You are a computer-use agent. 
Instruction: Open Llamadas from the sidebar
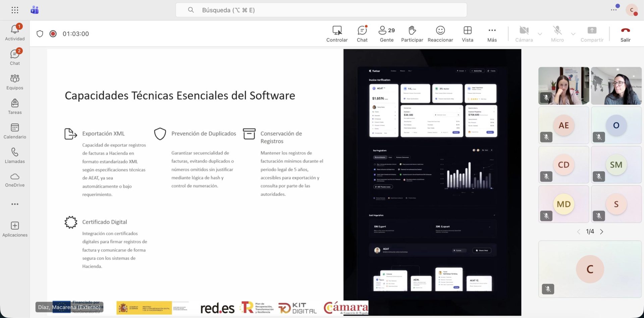(15, 155)
